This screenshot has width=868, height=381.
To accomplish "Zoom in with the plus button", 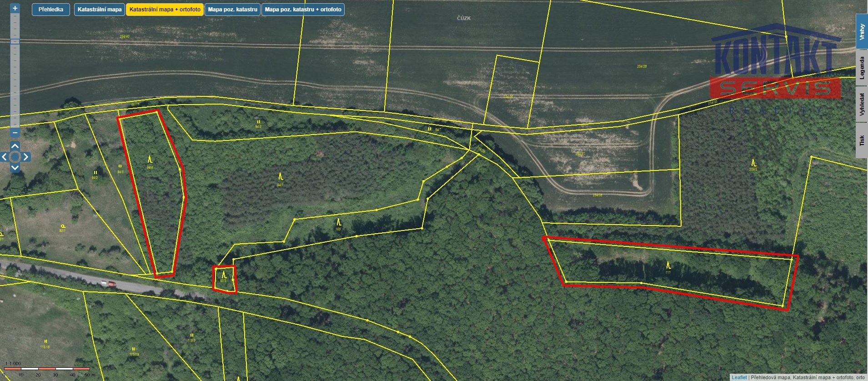I will (15, 8).
